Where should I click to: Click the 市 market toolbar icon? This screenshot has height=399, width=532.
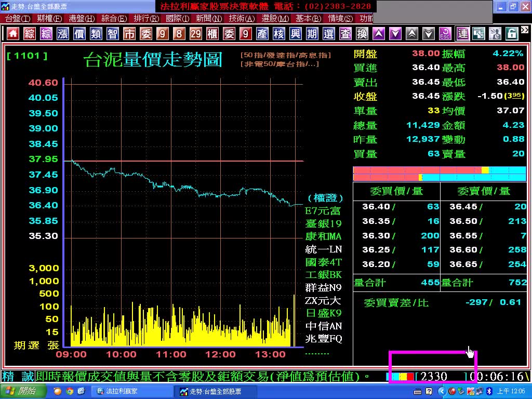point(129,34)
